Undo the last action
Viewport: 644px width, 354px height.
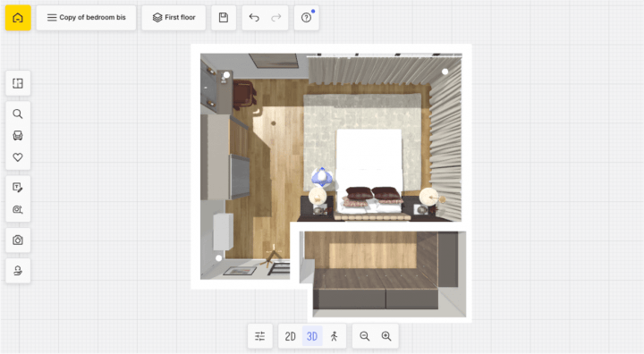(x=254, y=18)
